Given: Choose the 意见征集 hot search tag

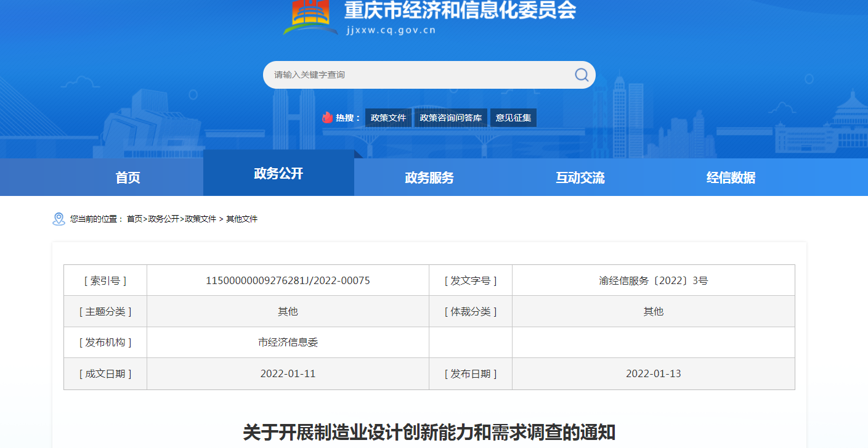Looking at the screenshot, I should (513, 118).
